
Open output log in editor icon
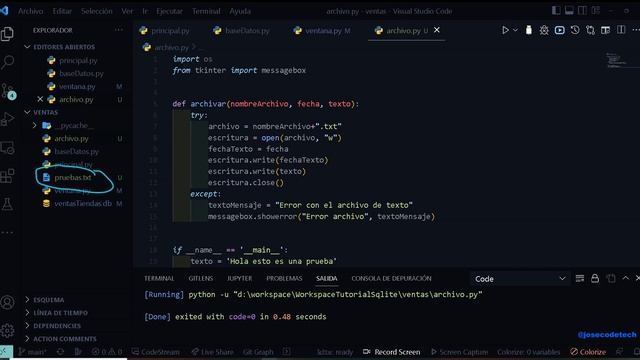click(x=611, y=278)
